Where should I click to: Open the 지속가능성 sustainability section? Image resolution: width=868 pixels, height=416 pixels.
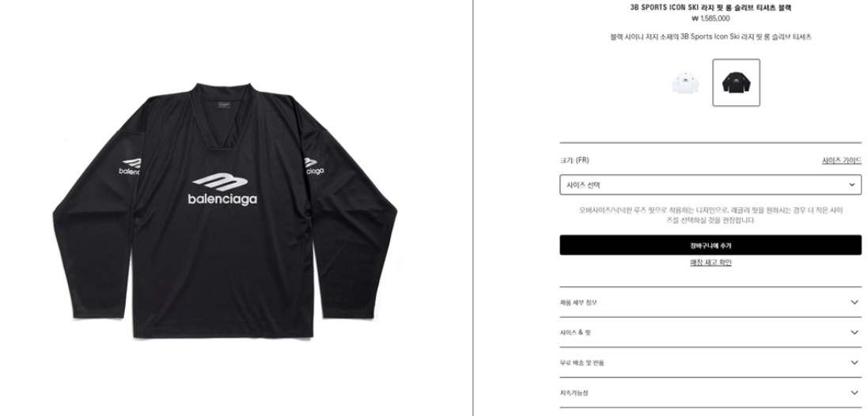711,393
